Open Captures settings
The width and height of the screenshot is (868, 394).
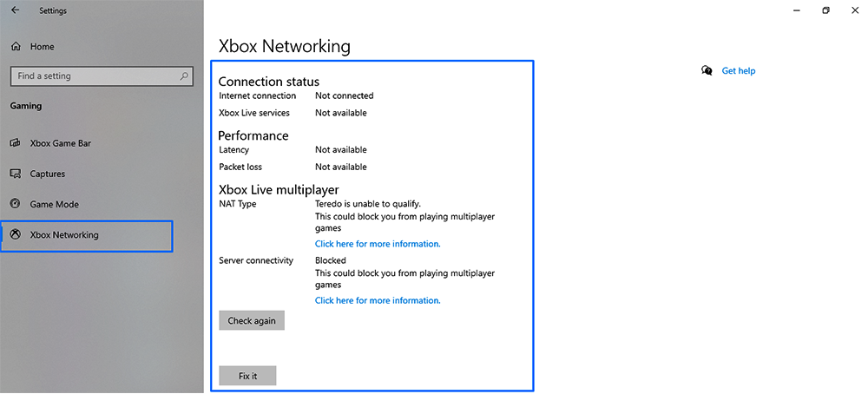(47, 174)
